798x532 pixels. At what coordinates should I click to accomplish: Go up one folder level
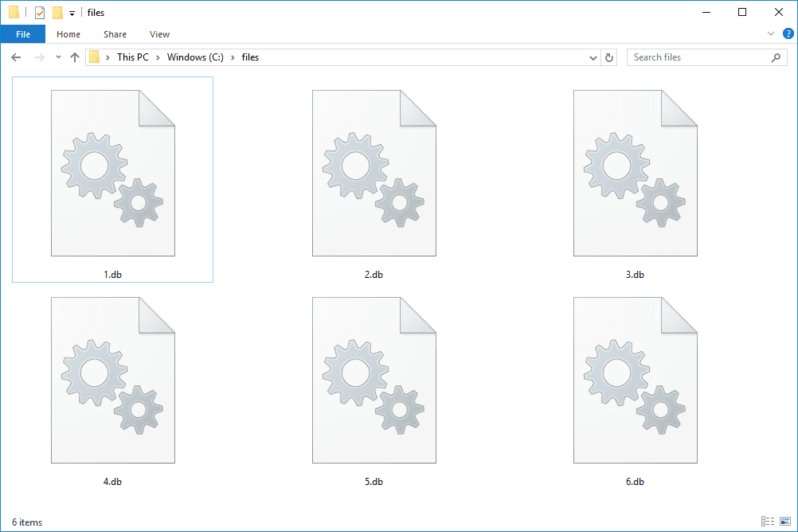(x=75, y=57)
